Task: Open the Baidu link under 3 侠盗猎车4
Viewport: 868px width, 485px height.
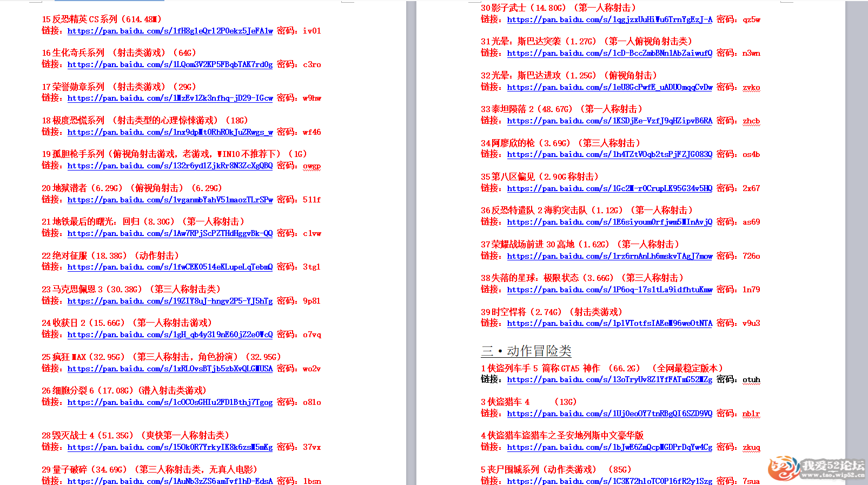Action: [x=609, y=414]
